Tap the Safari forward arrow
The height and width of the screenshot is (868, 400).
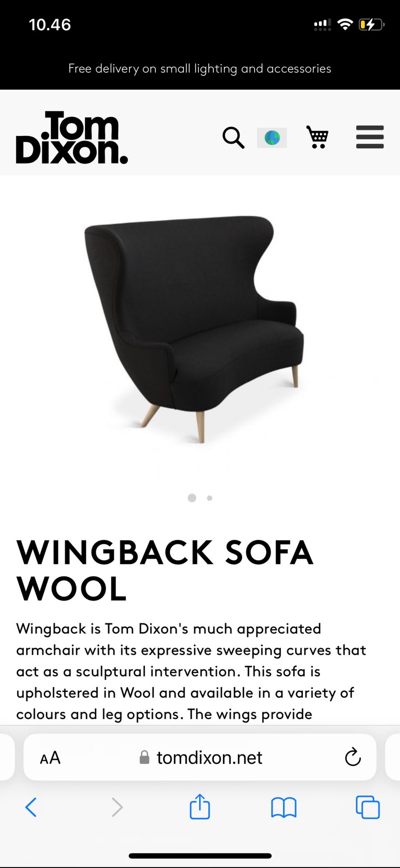tap(117, 807)
